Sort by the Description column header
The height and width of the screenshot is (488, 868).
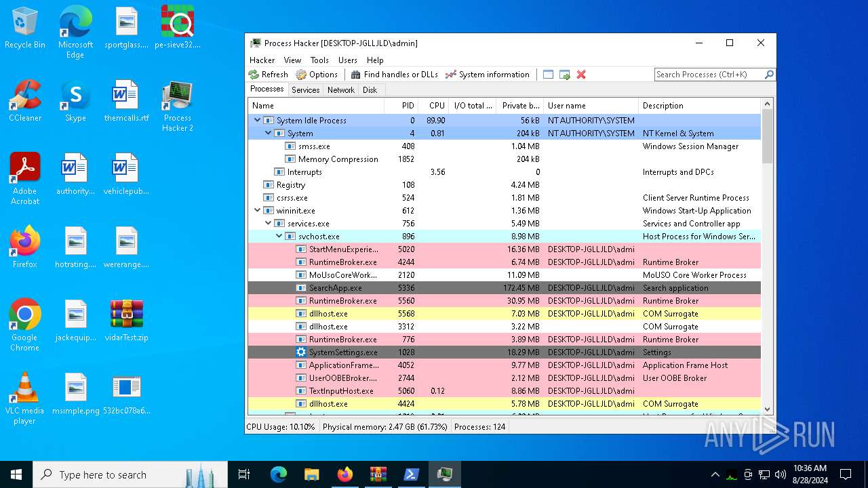point(700,106)
